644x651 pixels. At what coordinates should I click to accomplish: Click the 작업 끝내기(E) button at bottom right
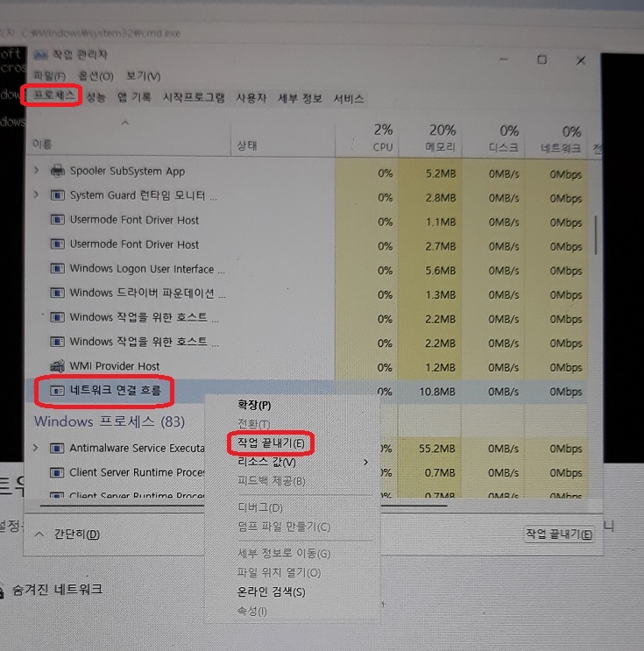(x=559, y=534)
